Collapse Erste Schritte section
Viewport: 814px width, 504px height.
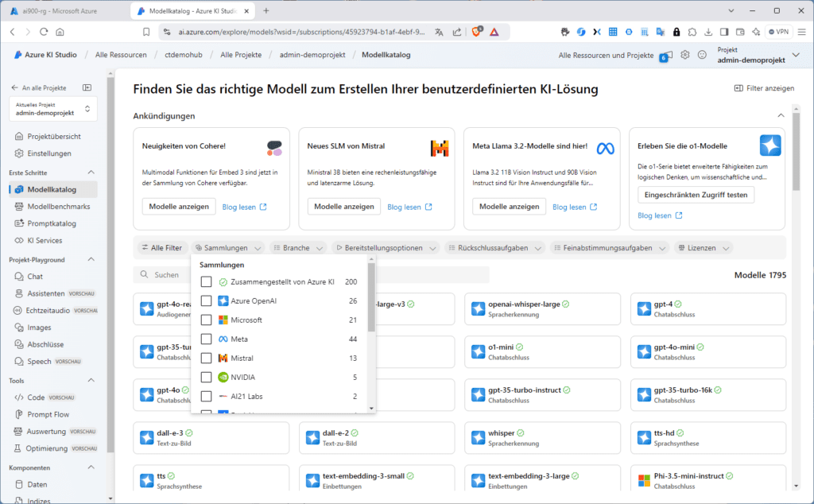[91, 173]
